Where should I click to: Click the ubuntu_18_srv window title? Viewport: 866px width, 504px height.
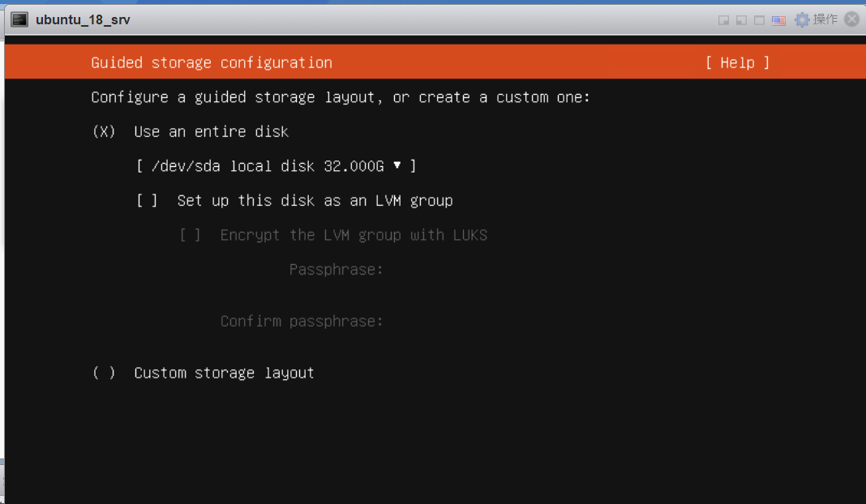[x=83, y=19]
